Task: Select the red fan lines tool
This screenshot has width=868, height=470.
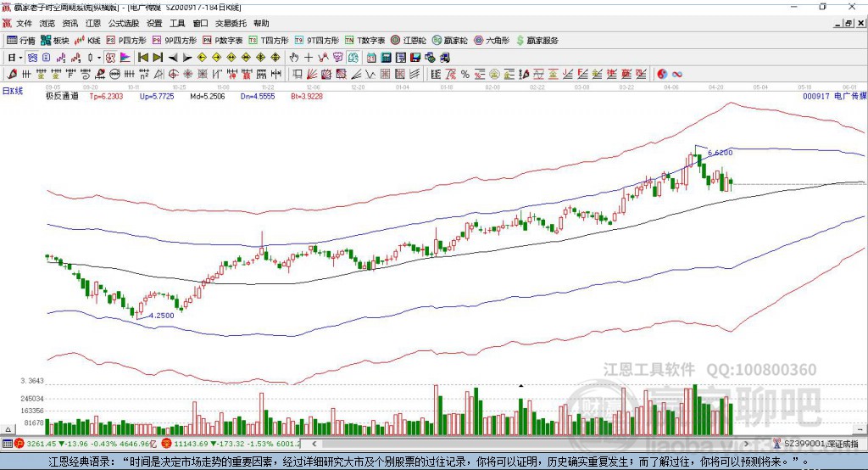Action: tap(311, 74)
